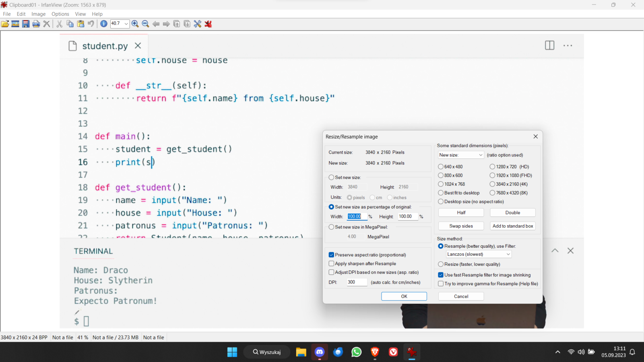This screenshot has width=644, height=362.
Task: Enable Apply sharpen after Resample checkbox
Action: (331, 264)
